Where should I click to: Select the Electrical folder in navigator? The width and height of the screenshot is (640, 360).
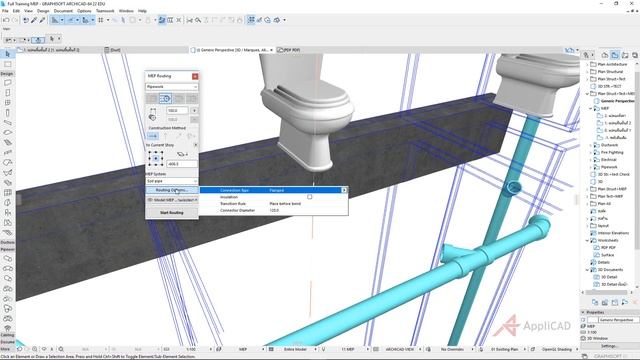pos(605,160)
